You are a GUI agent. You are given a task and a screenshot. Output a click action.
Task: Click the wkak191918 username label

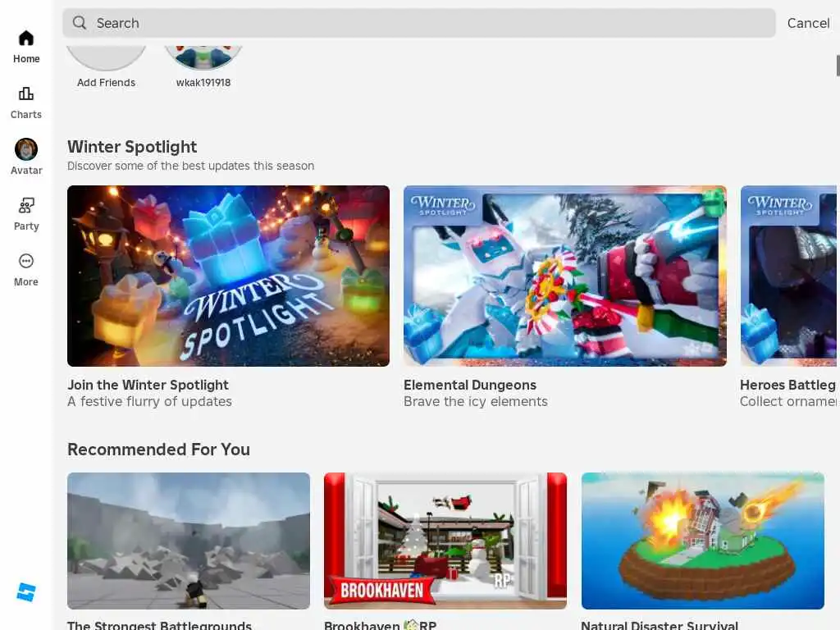click(x=203, y=83)
